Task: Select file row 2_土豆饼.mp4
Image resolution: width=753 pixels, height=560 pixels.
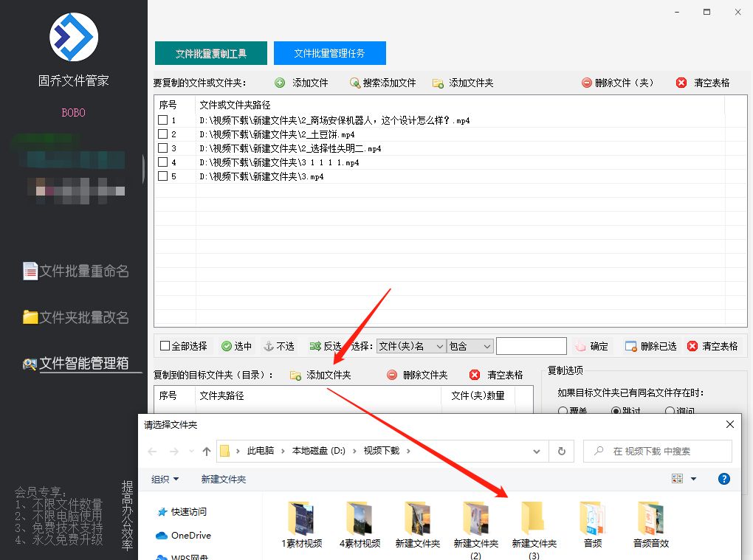Action: [277, 134]
